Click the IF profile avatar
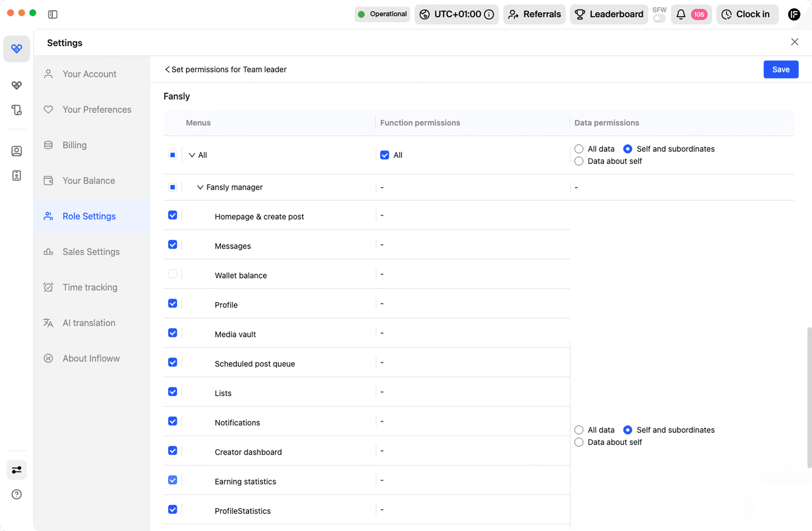The image size is (812, 531). tap(794, 14)
